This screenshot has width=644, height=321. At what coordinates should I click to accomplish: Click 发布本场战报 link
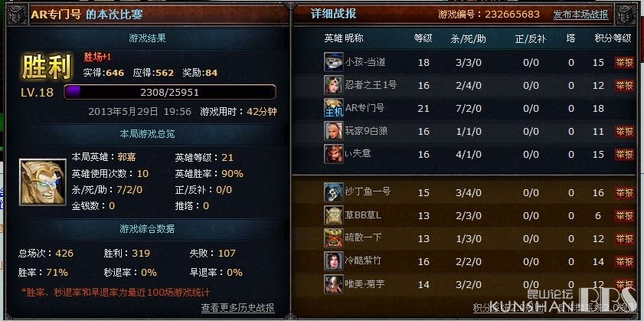tap(580, 15)
